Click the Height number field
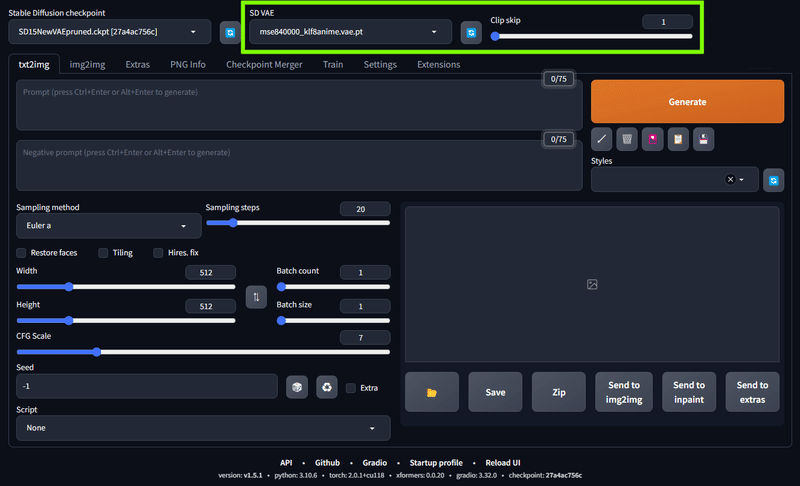 point(210,306)
